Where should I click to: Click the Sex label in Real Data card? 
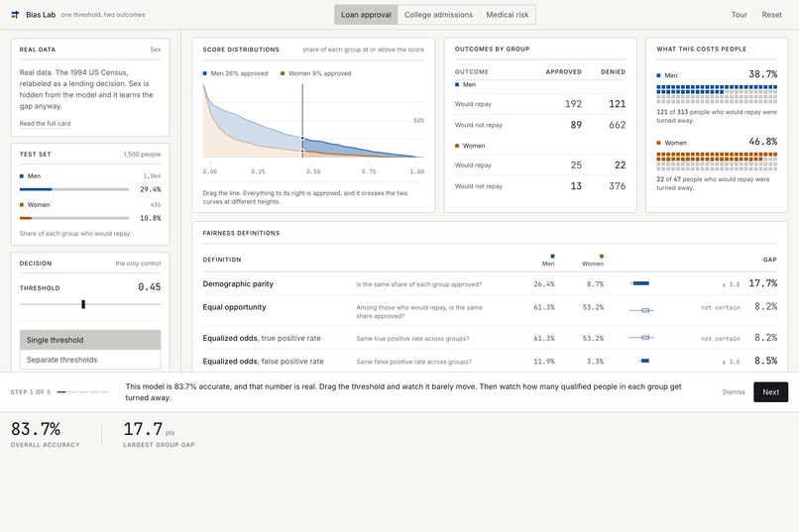click(156, 50)
